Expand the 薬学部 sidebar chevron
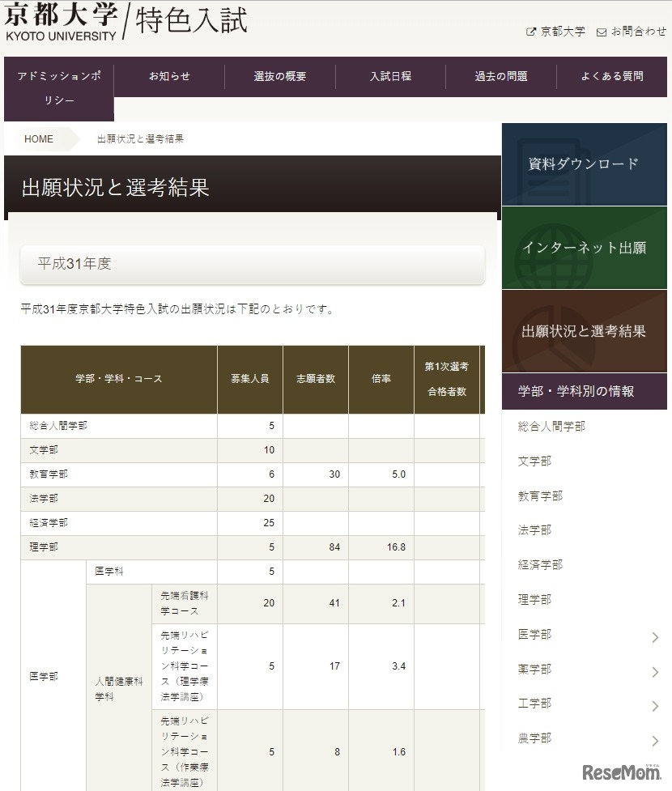This screenshot has width=672, height=791. tap(655, 672)
